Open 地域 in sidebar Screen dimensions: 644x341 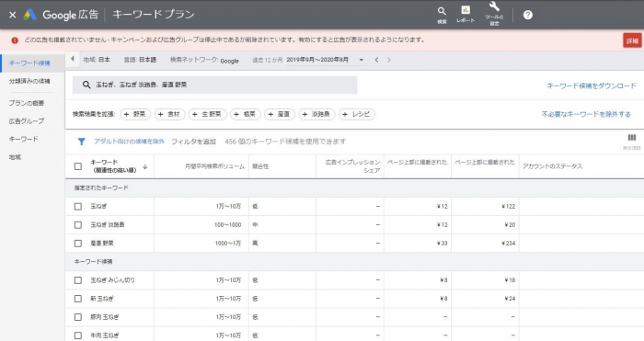15,157
